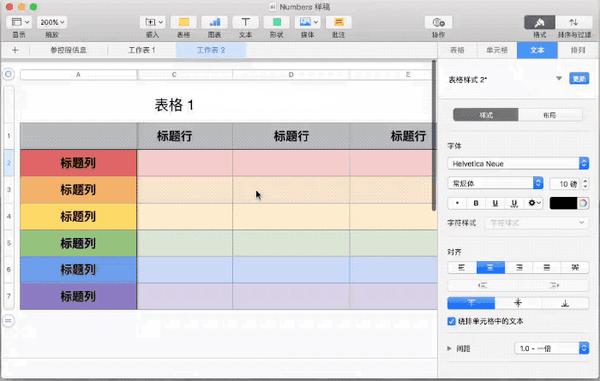Select column C header

click(x=185, y=75)
